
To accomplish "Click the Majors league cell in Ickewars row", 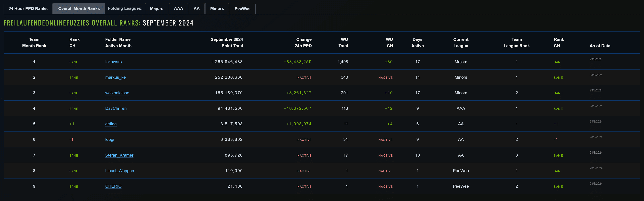I will pyautogui.click(x=461, y=62).
